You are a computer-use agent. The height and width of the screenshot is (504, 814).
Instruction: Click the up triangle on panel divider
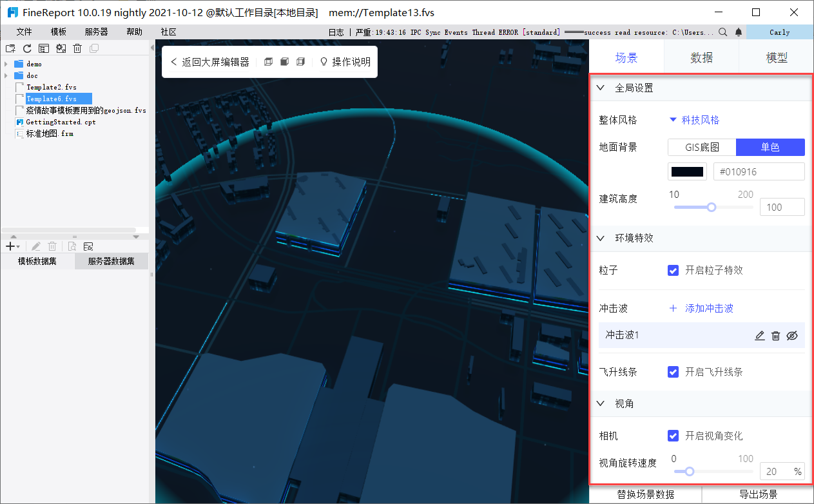14,237
